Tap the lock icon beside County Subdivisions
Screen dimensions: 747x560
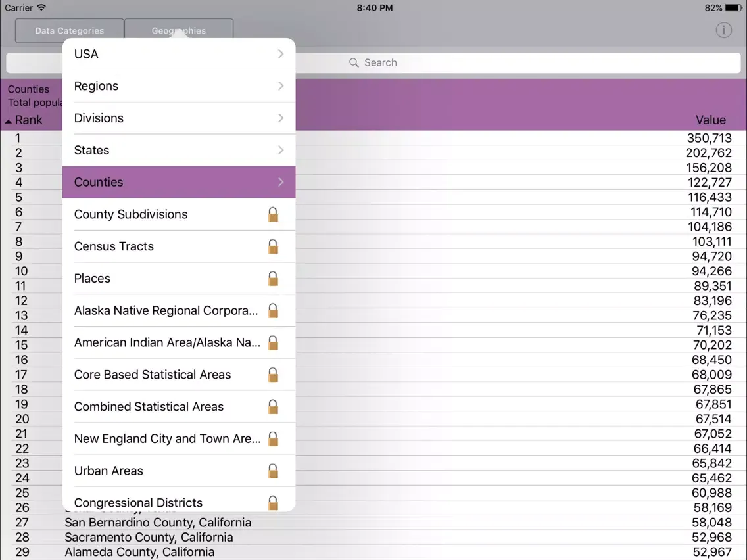(x=273, y=214)
